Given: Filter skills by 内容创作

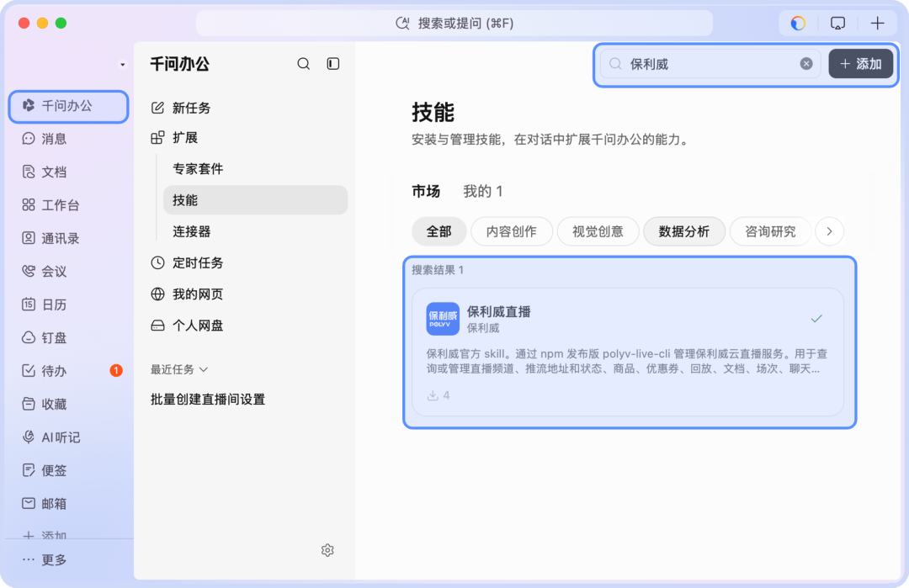Looking at the screenshot, I should click(x=512, y=231).
